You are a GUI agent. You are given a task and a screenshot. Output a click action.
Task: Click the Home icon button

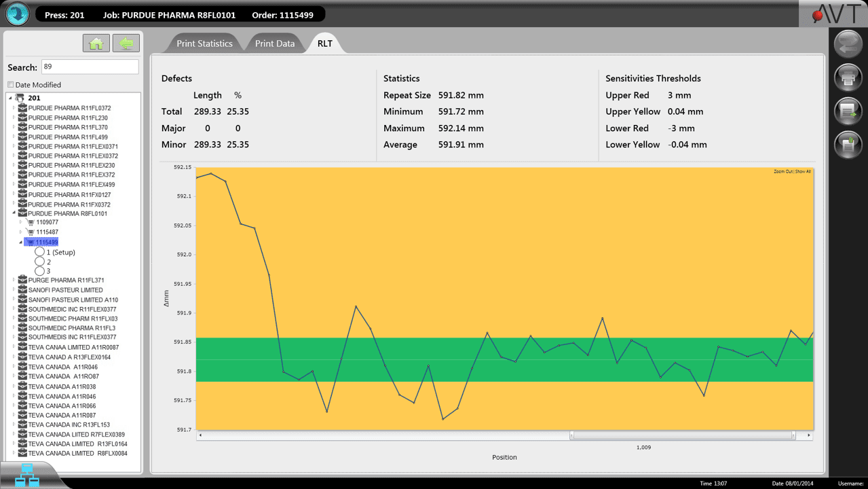click(96, 43)
